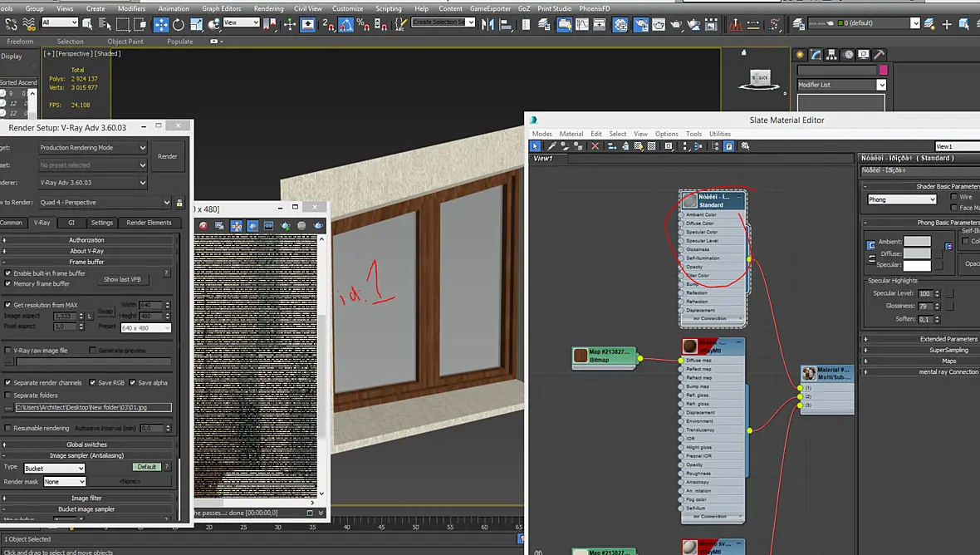Click the Swap button near Width and Height
Image resolution: width=980 pixels, height=555 pixels.
click(x=105, y=311)
